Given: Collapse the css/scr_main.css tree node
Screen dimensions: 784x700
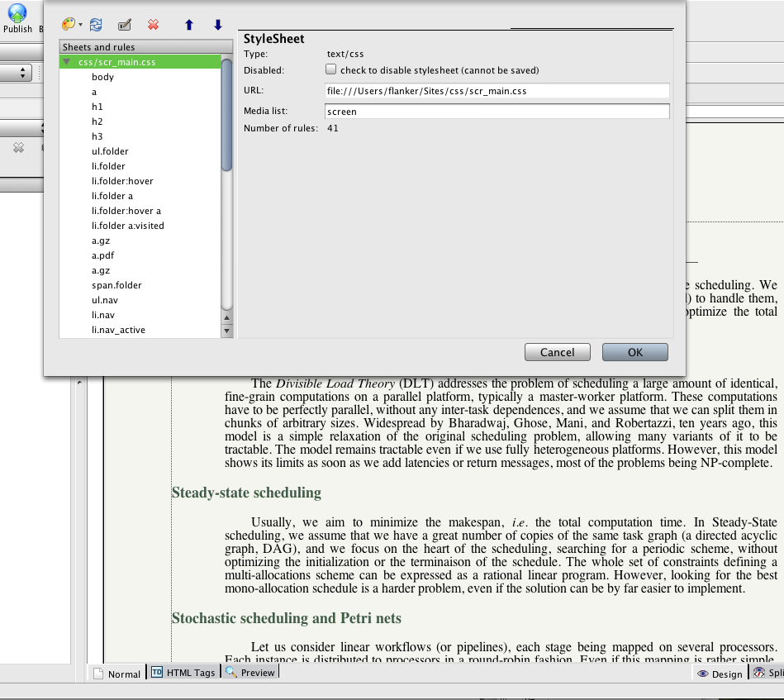Looking at the screenshot, I should point(67,62).
